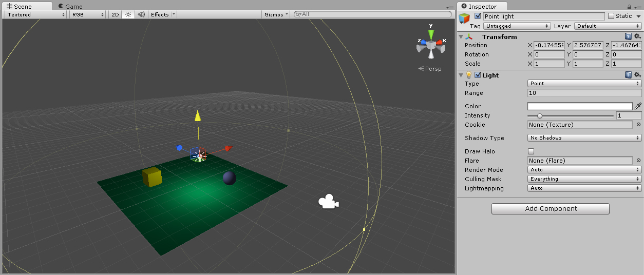Click the light range handle on the yellow circle

pyautogui.click(x=364, y=229)
